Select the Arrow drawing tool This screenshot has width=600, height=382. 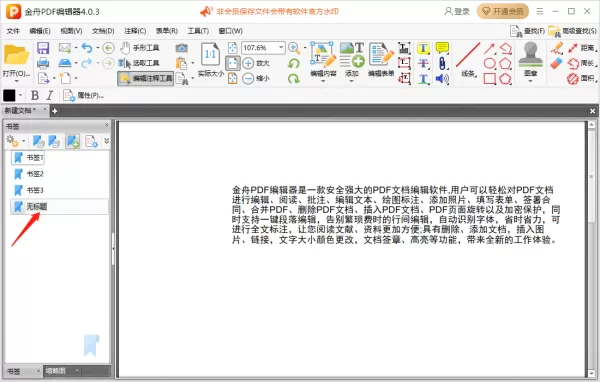pos(489,48)
